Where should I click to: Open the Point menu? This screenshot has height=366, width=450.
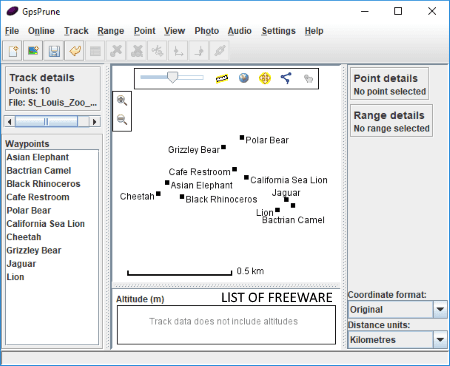coord(145,31)
